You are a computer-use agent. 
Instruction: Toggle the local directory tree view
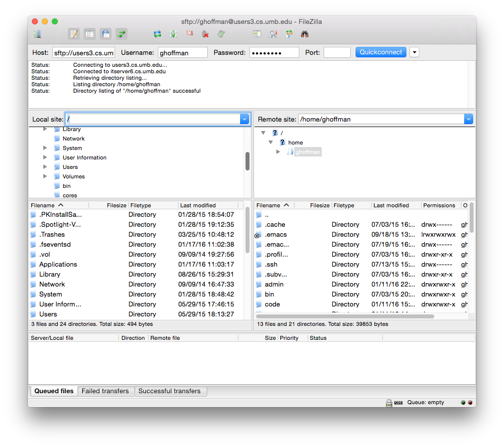coord(90,34)
